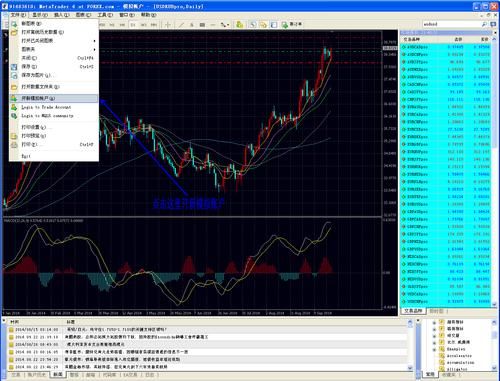
Task: Open the chart groups submenu arrow
Action: 95,49
